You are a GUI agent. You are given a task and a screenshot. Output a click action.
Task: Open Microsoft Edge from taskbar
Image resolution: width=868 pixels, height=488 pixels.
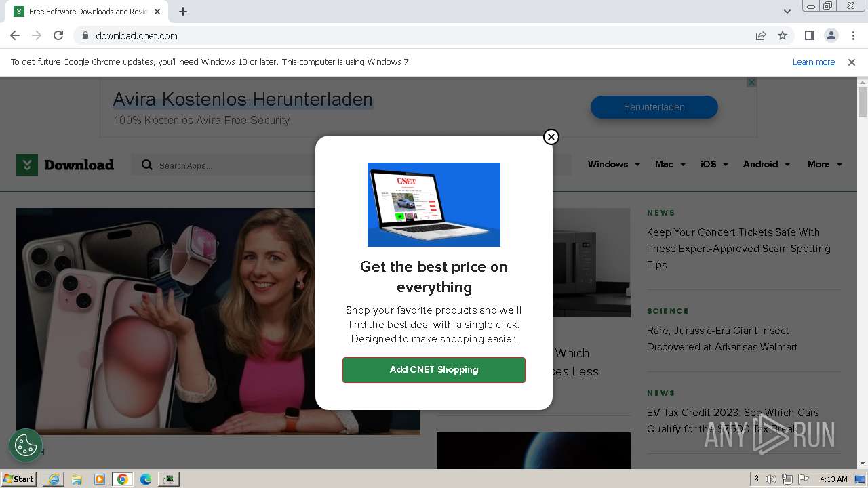[x=146, y=479]
